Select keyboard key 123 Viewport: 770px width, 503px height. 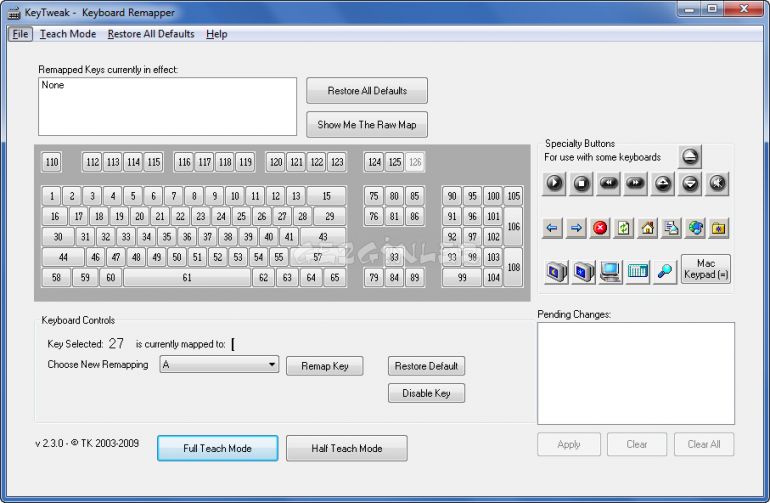[337, 162]
